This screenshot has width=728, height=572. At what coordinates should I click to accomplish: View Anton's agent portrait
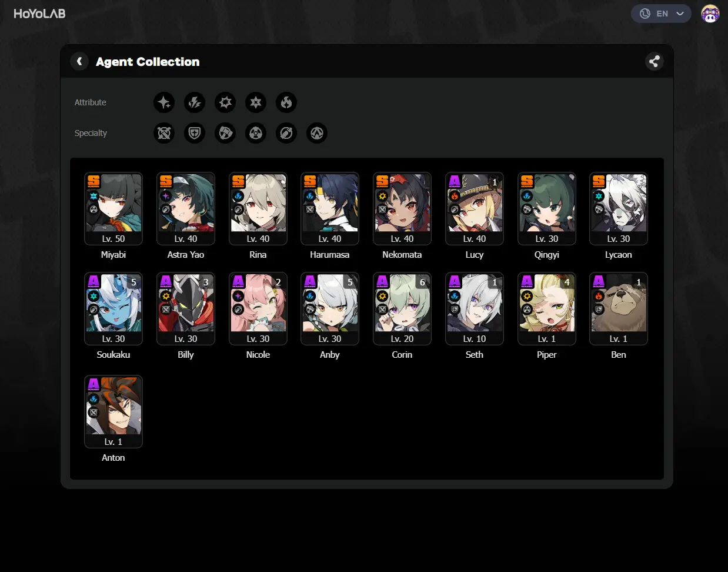(x=113, y=411)
